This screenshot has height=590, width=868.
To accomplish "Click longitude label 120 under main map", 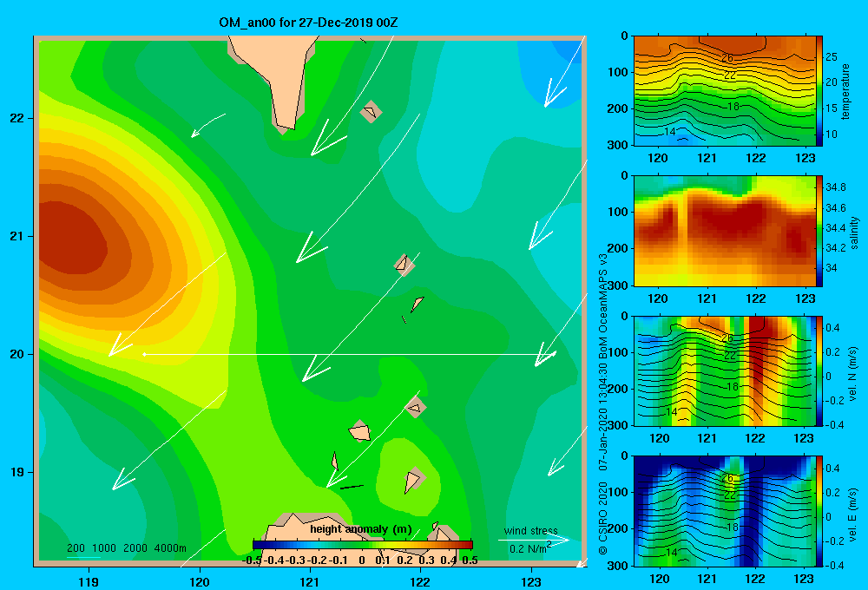I will point(200,581).
